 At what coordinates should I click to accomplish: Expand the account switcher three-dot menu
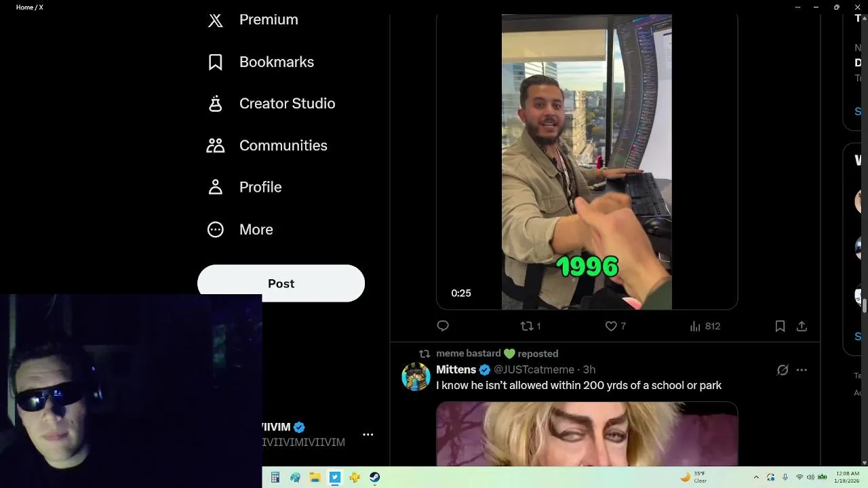coord(368,434)
